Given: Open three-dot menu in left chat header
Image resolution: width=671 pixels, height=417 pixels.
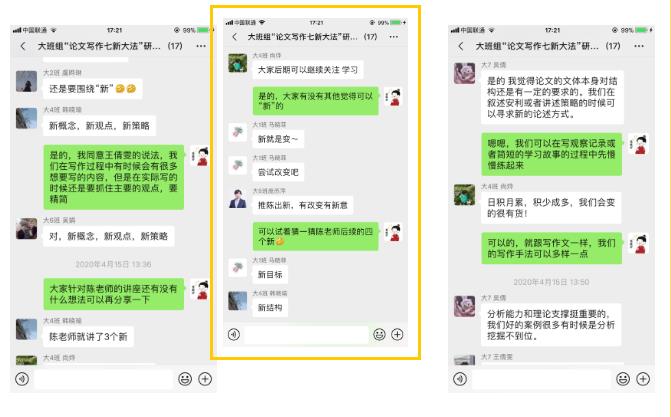Looking at the screenshot, I should 201,46.
